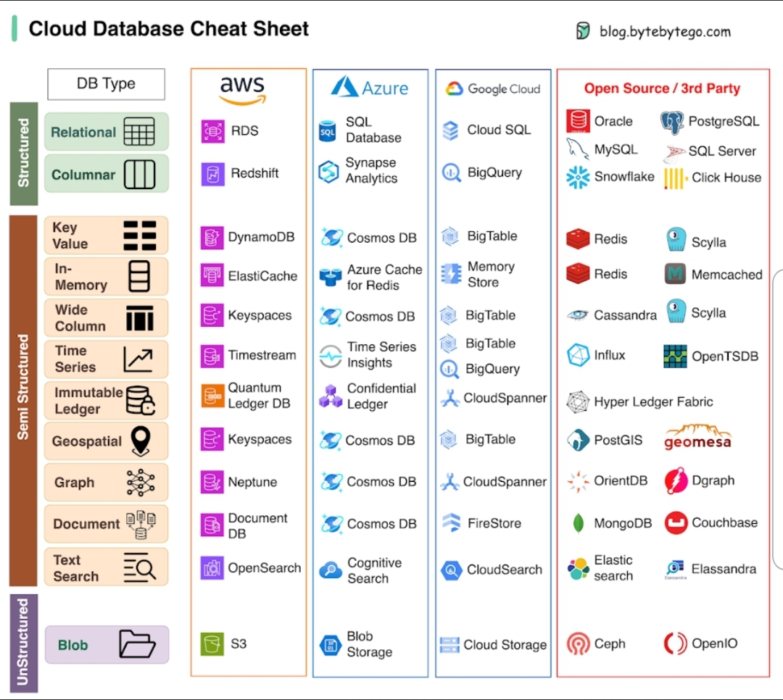Click the Cassandra eye icon
Screen dimensions: 783x700
578,315
